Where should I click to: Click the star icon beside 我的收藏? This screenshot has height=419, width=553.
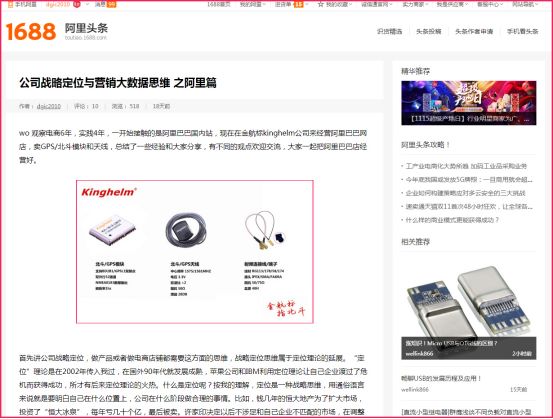point(321,5)
